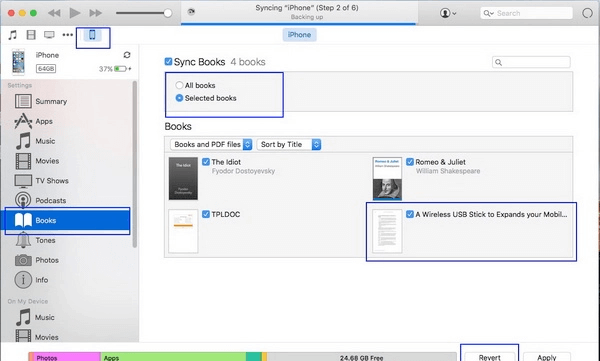Viewport: 600px width, 361px height.
Task: Uncheck The Idiot book checkbox
Action: (206, 162)
